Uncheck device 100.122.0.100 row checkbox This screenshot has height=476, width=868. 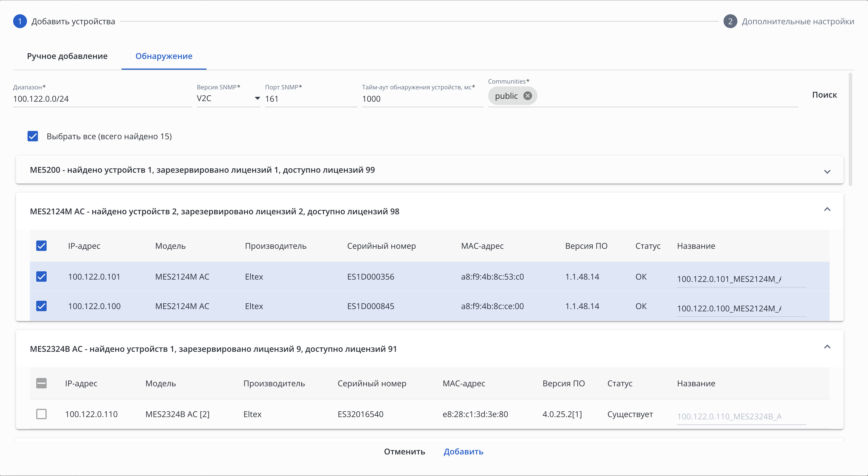coord(41,306)
